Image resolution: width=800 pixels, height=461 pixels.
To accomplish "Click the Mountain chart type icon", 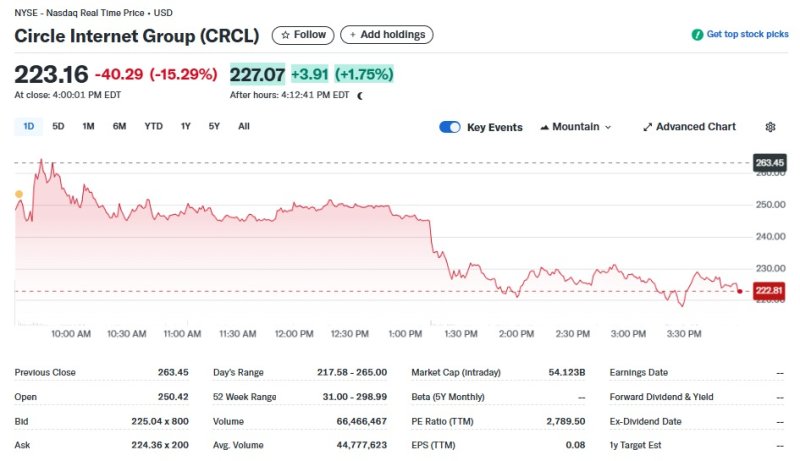I will click(544, 127).
